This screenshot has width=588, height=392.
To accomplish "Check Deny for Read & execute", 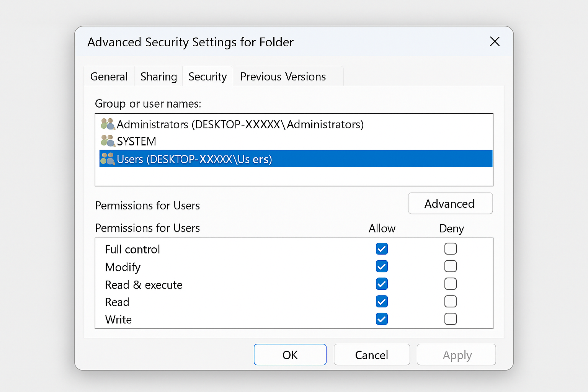I will [x=451, y=284].
